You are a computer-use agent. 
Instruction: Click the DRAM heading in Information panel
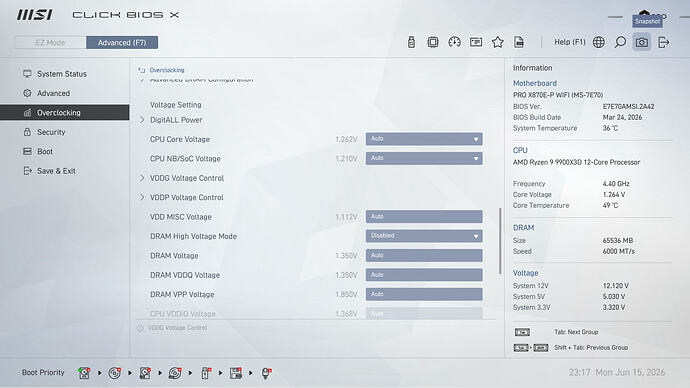point(523,228)
